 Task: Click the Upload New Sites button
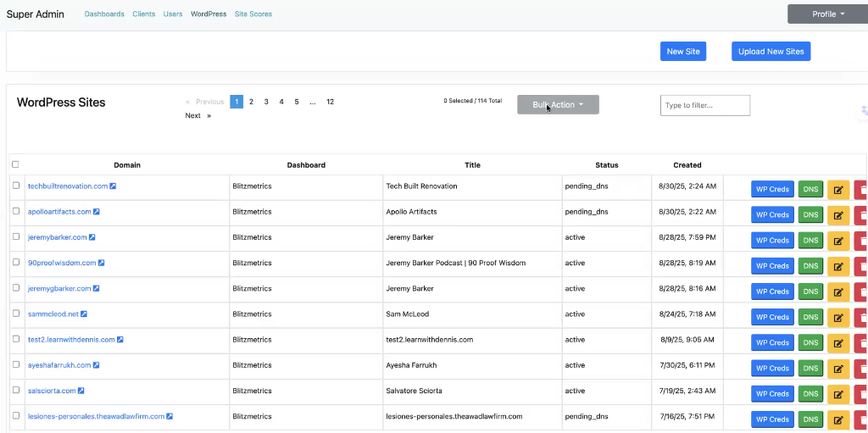coord(771,52)
